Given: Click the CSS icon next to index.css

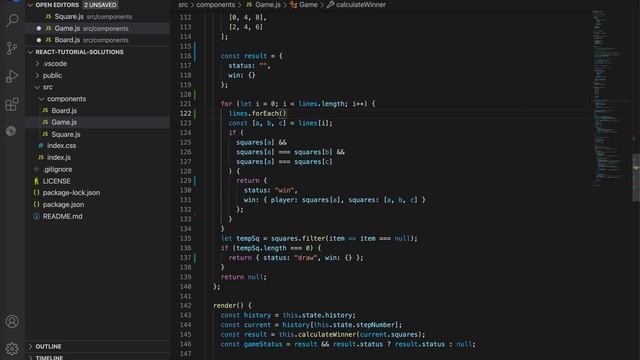Looking at the screenshot, I should [41, 145].
